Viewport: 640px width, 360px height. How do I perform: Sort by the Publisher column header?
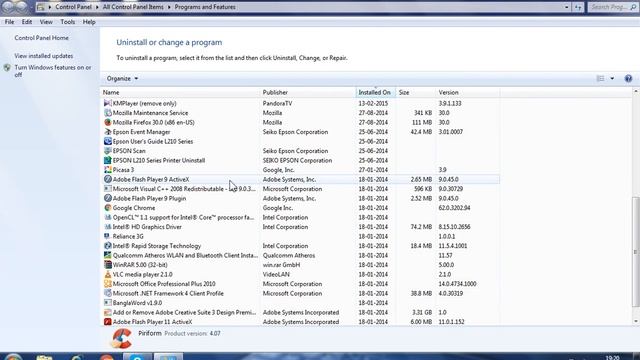[308, 93]
